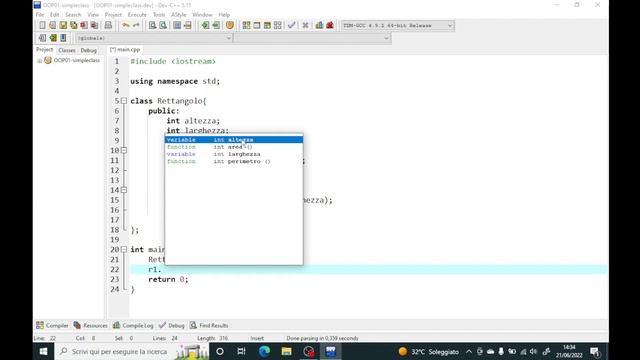
Task: Run the program
Action: pos(257,25)
